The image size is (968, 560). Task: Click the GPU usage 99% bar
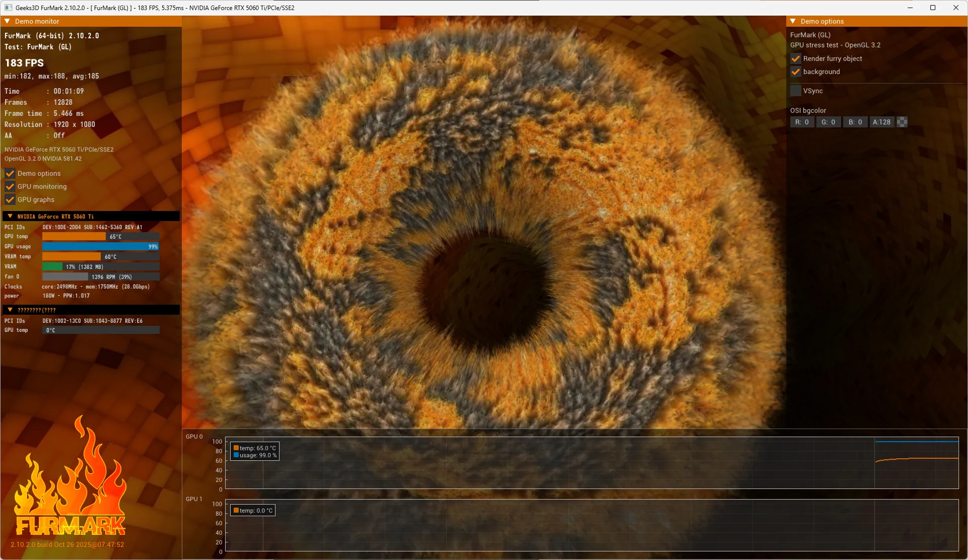coord(101,247)
